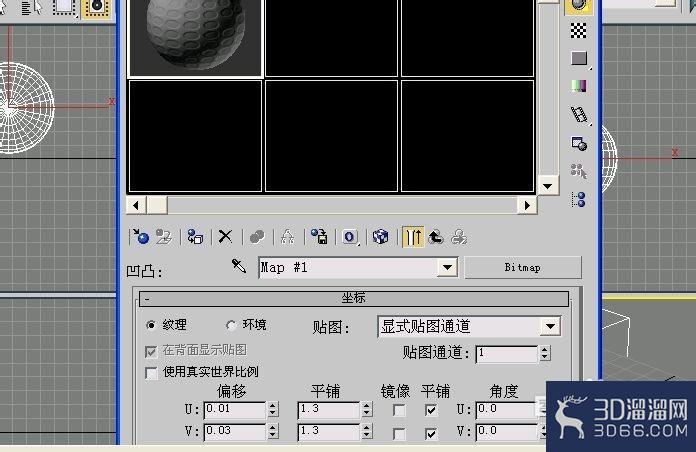This screenshot has width=696, height=452.
Task: Click the Select by Material icon
Action: point(578,171)
